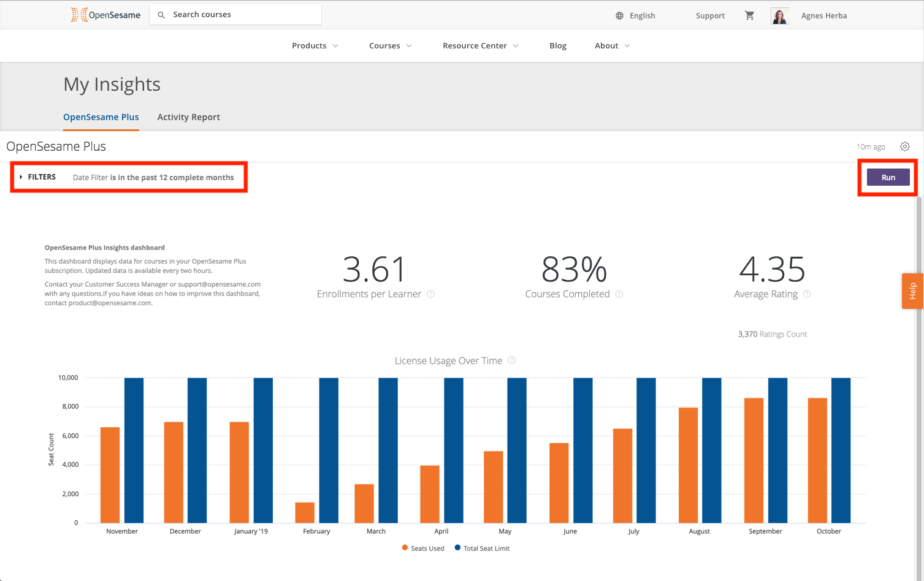Click the Agnes Herba profile avatar

[x=779, y=16]
